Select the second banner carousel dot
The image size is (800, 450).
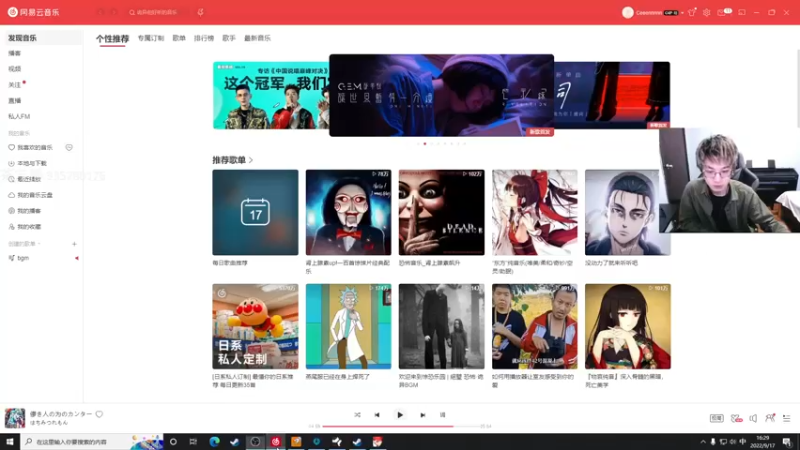coord(425,144)
